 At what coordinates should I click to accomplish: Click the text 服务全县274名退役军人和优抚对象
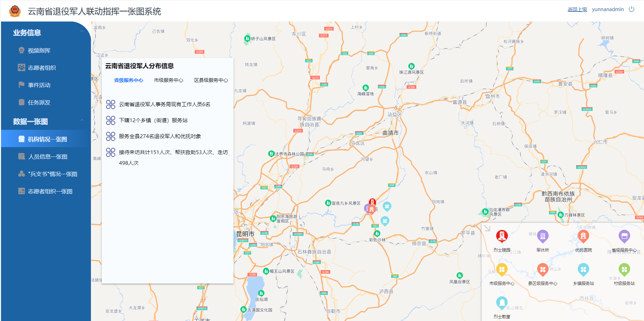[x=160, y=136]
